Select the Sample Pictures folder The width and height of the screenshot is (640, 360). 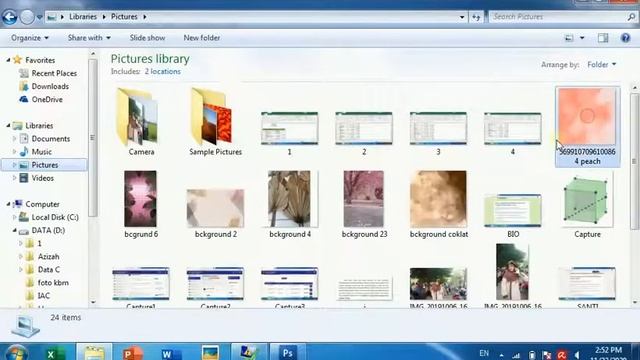pos(216,122)
